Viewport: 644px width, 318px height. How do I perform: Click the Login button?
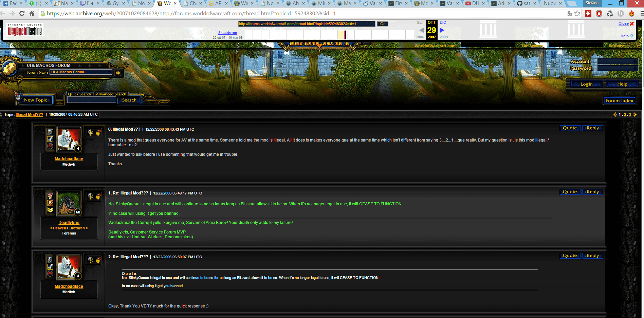(586, 84)
